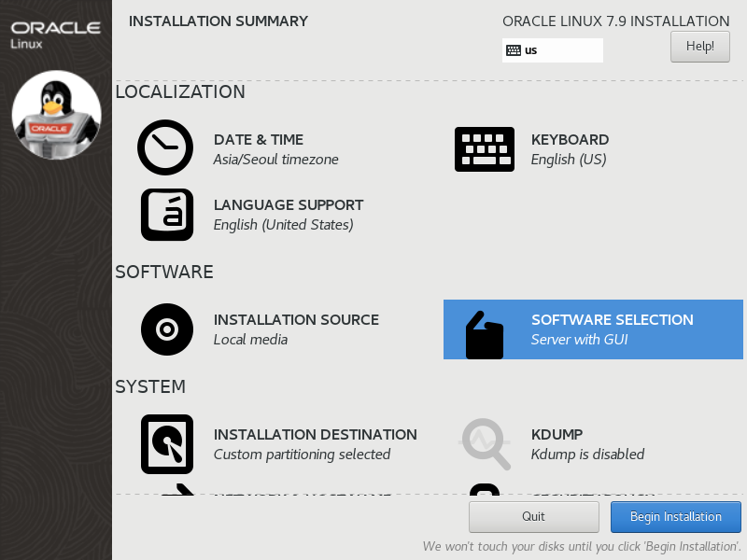Click Server with GUI text
Image resolution: width=747 pixels, height=560 pixels.
pos(579,339)
